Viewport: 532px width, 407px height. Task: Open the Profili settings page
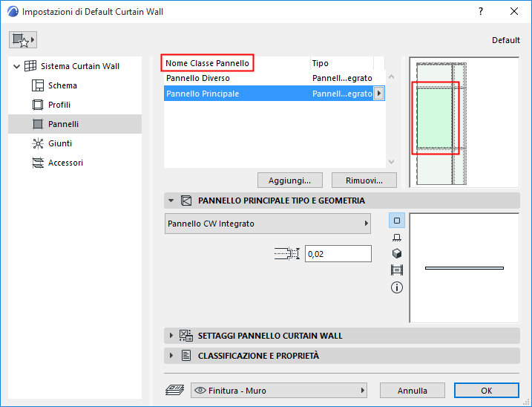(59, 105)
